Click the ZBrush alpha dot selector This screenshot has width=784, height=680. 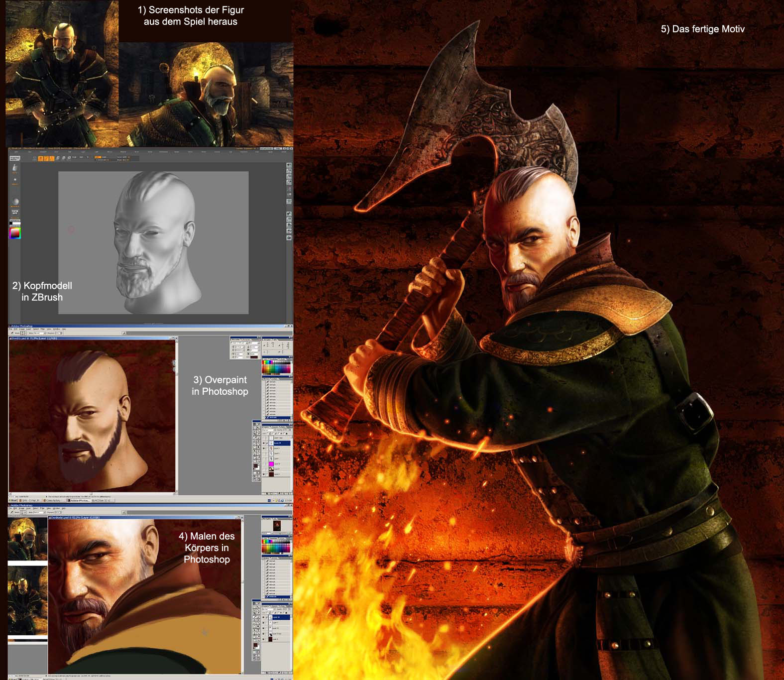pyautogui.click(x=15, y=180)
